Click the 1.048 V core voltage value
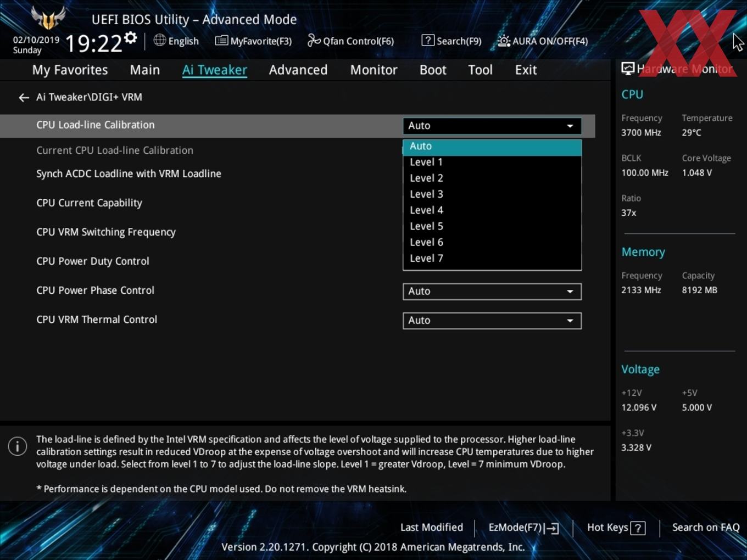 (x=696, y=173)
